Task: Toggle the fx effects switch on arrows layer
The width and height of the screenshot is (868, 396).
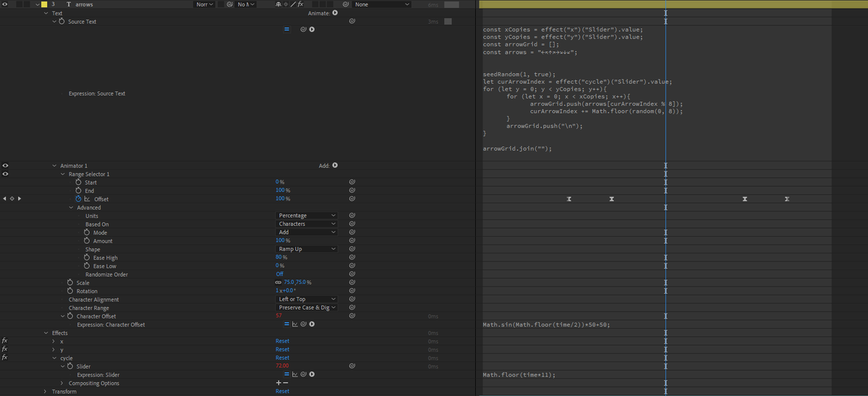Action: click(x=299, y=4)
